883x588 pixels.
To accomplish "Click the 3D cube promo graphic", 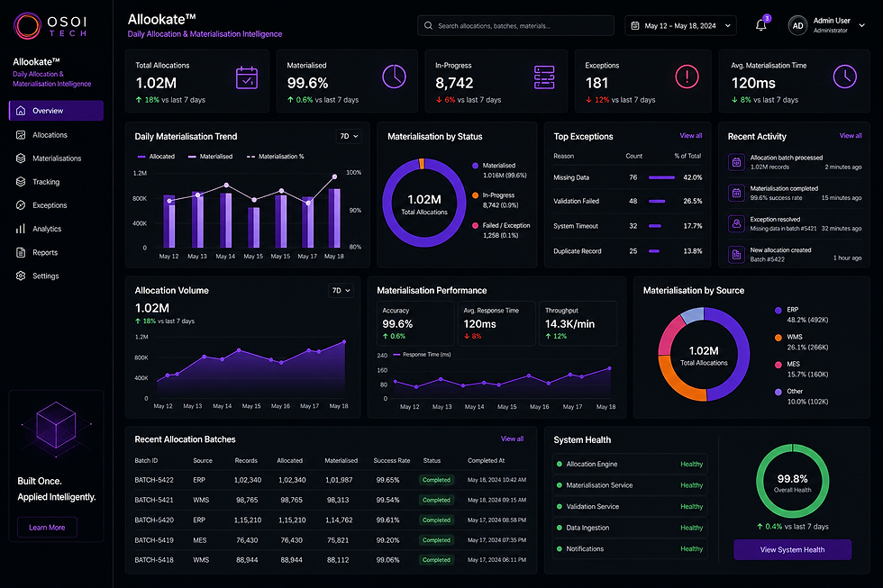I will [56, 429].
